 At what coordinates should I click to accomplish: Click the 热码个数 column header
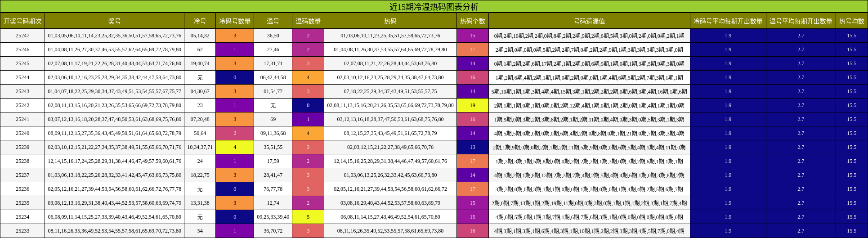click(x=473, y=21)
